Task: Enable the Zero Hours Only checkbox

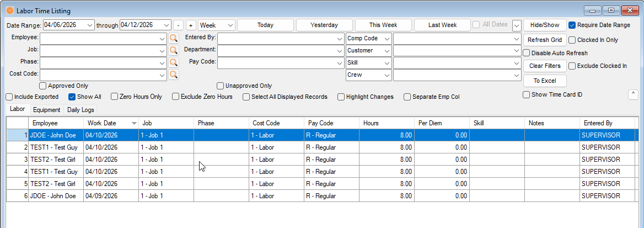Action: tap(114, 97)
